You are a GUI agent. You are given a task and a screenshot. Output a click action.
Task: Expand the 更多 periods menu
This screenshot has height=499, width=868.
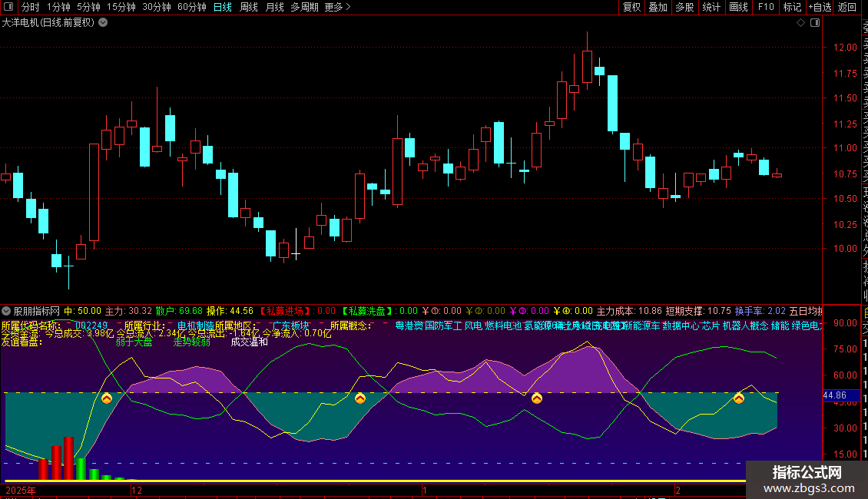click(x=337, y=7)
